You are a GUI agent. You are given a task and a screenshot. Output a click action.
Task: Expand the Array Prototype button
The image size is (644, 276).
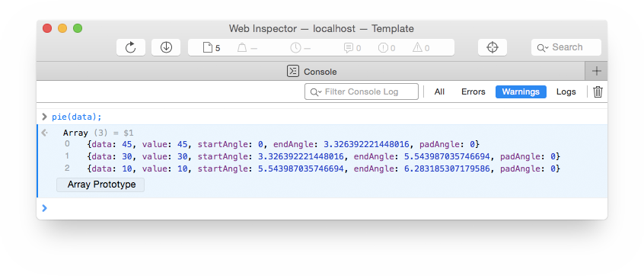pos(100,185)
